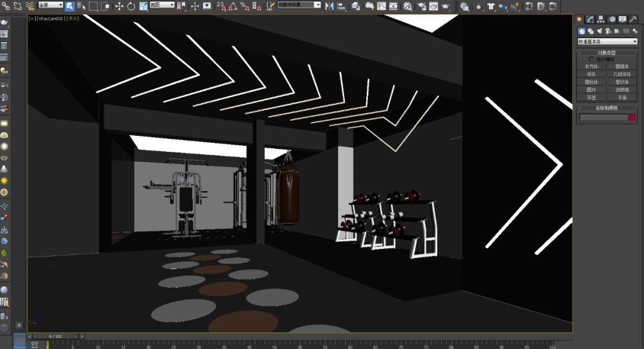Click the Mirror tool in toolbar

click(330, 6)
